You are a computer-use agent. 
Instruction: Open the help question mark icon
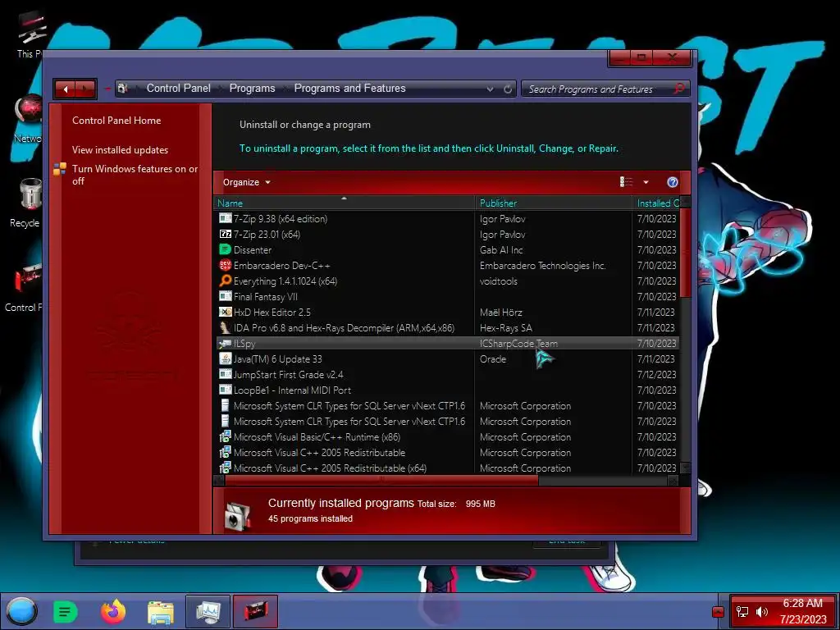pyautogui.click(x=673, y=182)
